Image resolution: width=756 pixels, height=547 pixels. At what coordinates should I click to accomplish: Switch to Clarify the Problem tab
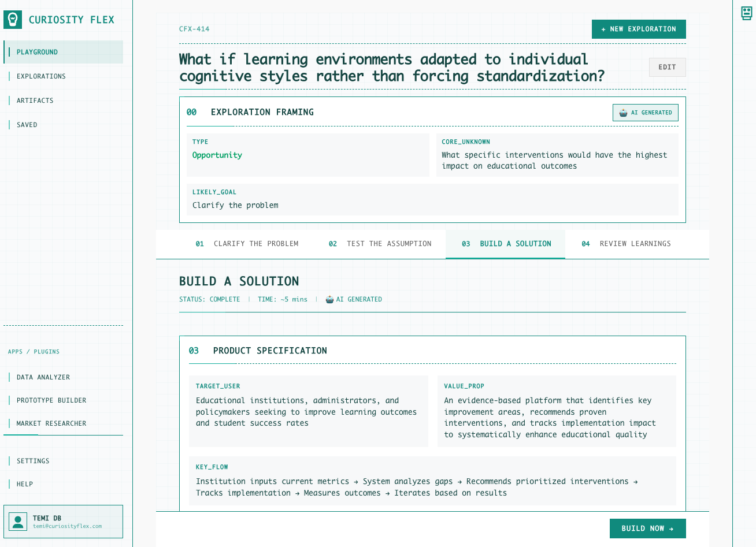(x=247, y=244)
